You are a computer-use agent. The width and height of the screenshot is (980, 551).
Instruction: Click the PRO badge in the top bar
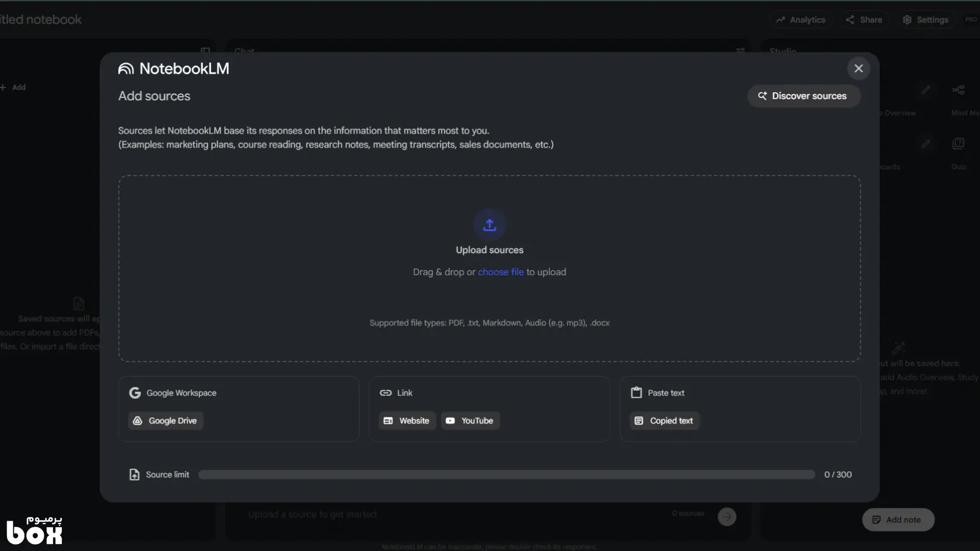pyautogui.click(x=971, y=20)
